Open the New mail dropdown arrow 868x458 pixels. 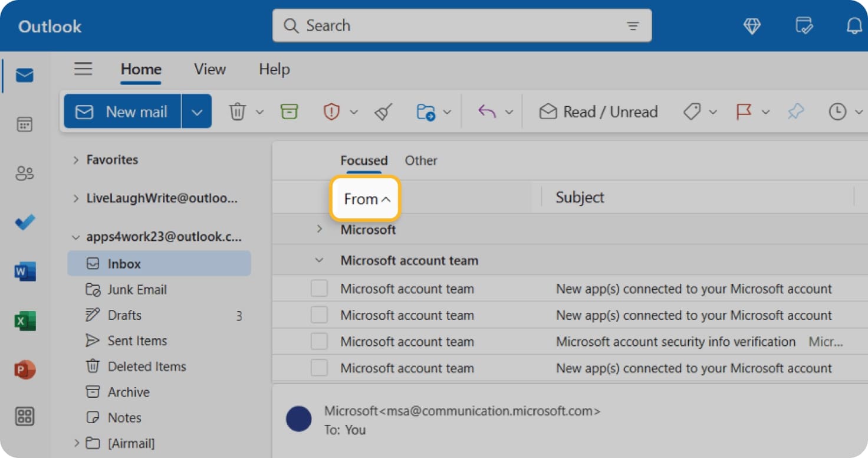point(197,111)
